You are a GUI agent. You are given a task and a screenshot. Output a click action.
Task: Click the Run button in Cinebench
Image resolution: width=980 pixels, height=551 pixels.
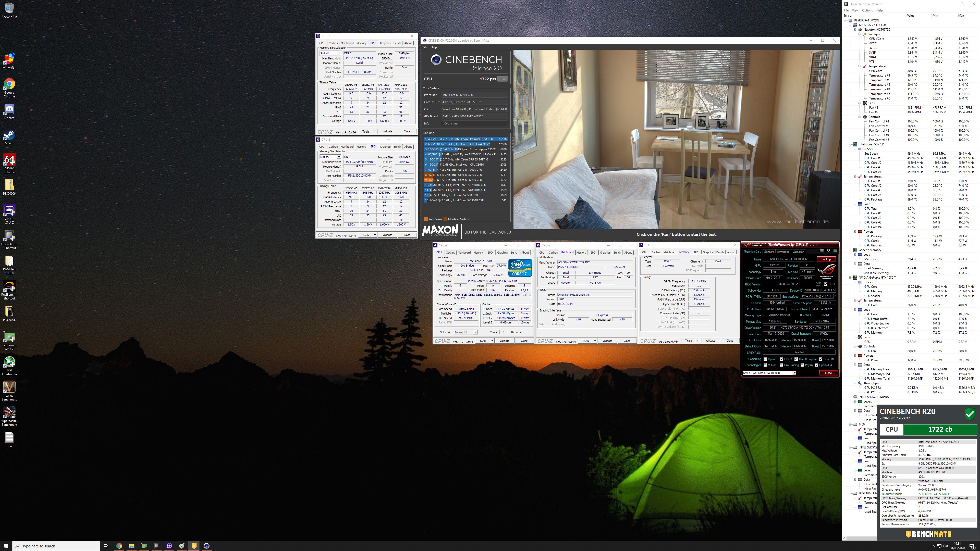pos(502,79)
